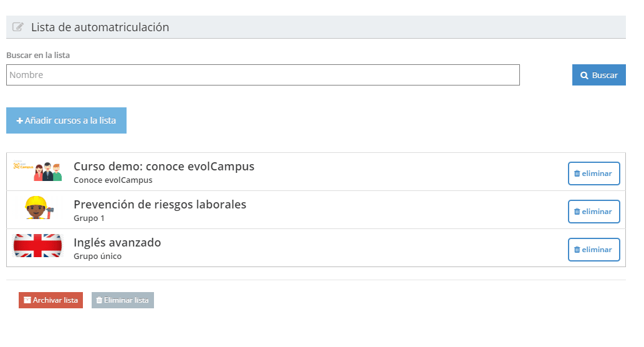644x347 pixels.
Task: Select the Prevención de riesgos laborales title
Action: pos(160,205)
